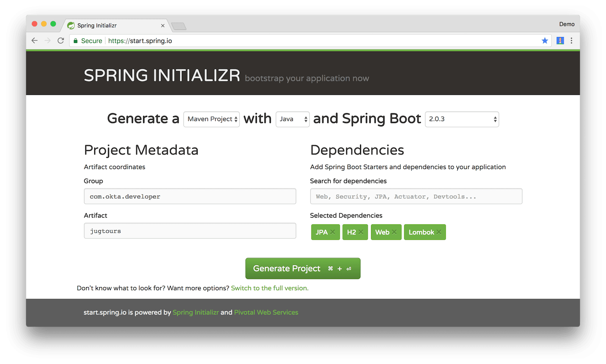Screen dimensions: 606x364
Task: Click the Project Metadata heading
Action: tap(141, 150)
